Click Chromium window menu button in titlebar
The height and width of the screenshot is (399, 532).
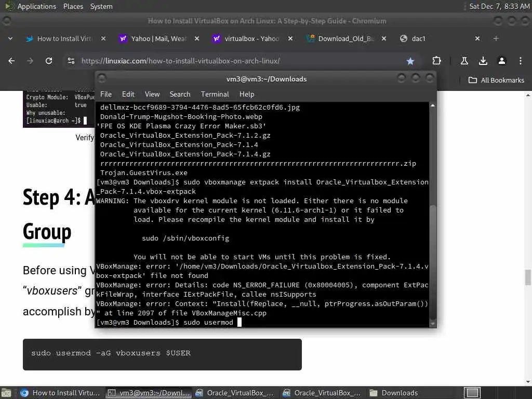[x=6, y=21]
